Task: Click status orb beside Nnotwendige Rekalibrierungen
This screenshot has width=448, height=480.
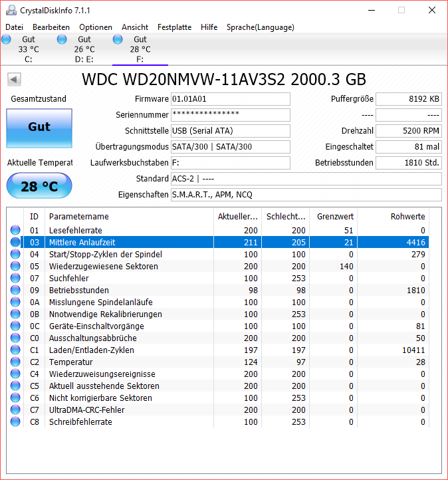Action: [x=15, y=314]
